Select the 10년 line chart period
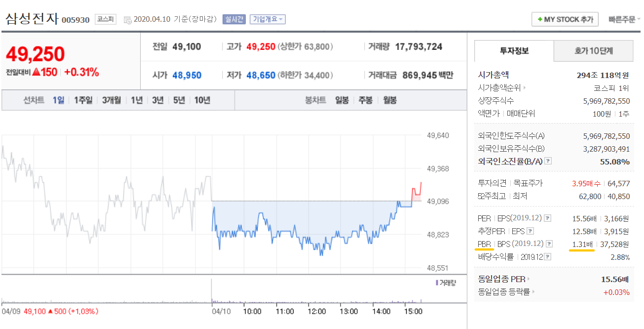The height and width of the screenshot is (329, 644). tap(202, 100)
